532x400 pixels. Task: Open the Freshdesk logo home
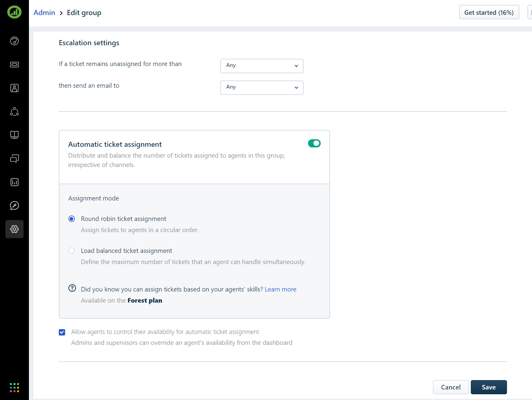(x=14, y=12)
